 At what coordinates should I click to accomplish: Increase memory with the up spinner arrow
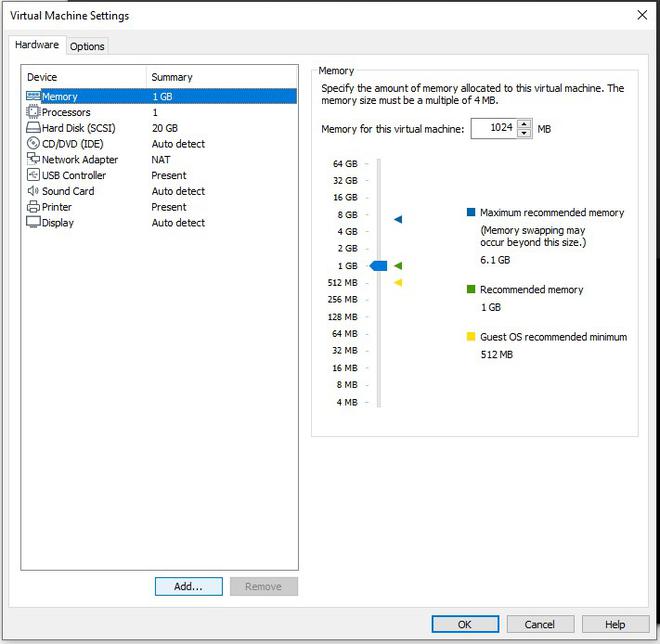coord(524,124)
